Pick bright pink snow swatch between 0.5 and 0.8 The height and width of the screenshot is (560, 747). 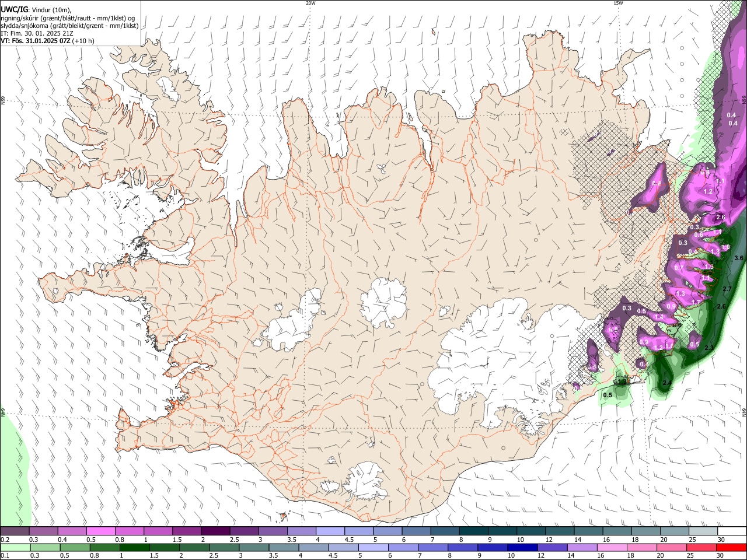pos(100,531)
